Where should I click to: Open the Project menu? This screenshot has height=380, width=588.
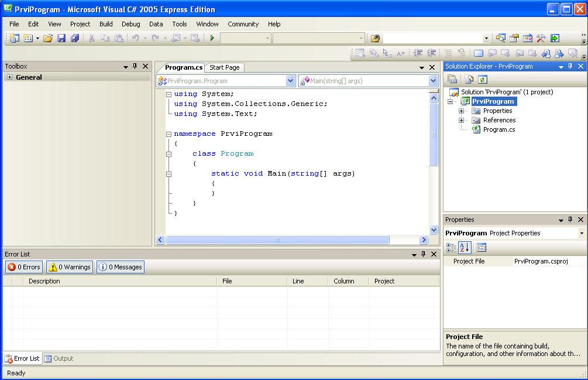(80, 24)
